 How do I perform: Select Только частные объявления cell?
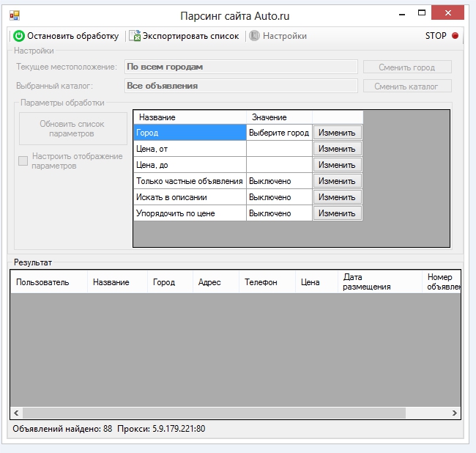tap(190, 181)
